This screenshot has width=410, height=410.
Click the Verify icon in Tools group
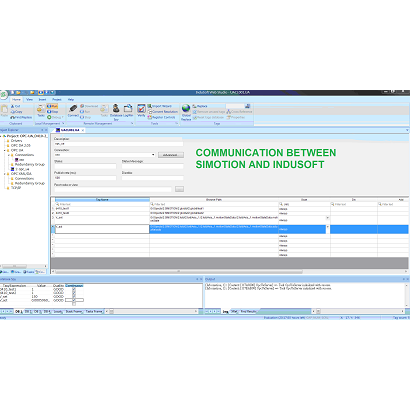tap(141, 110)
